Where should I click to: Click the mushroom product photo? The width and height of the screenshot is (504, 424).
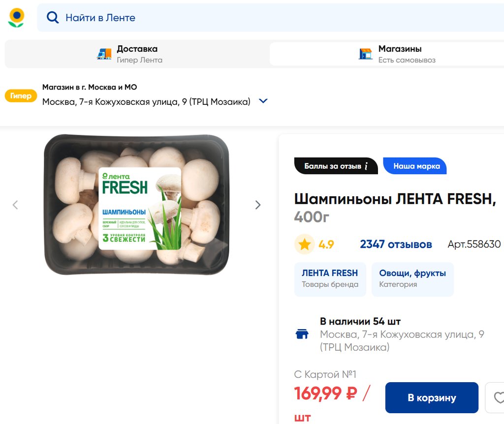[137, 205]
